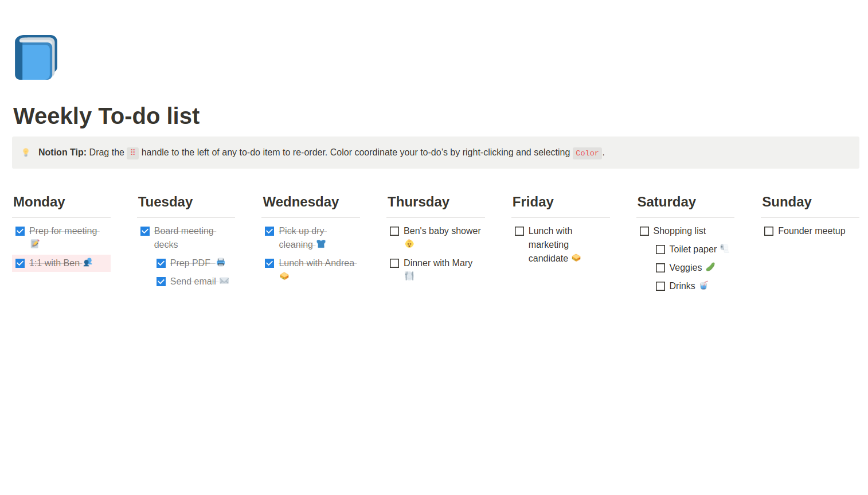Click the cucumber emoji next to Veggies
Screen dimensions: 868x495
[x=710, y=267]
